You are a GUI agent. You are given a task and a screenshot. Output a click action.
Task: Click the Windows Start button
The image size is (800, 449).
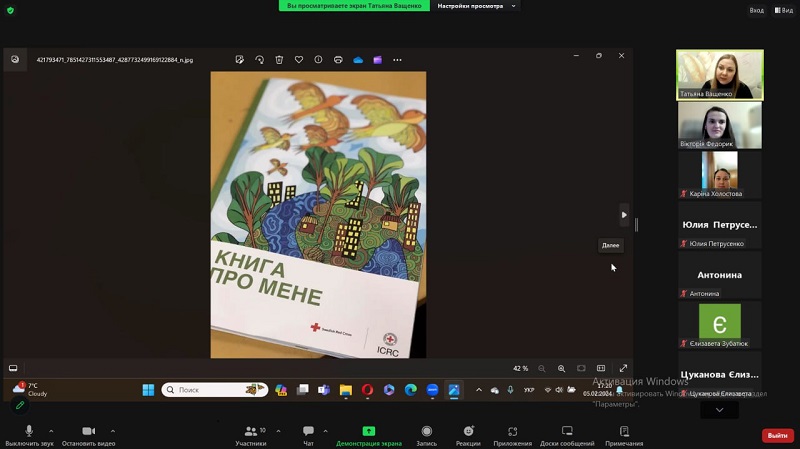148,390
